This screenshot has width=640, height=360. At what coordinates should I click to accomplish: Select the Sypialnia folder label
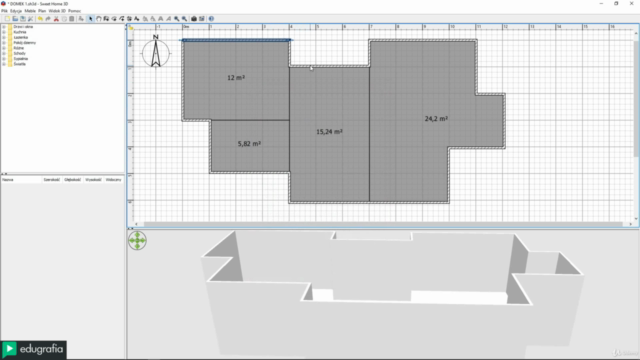tap(20, 59)
